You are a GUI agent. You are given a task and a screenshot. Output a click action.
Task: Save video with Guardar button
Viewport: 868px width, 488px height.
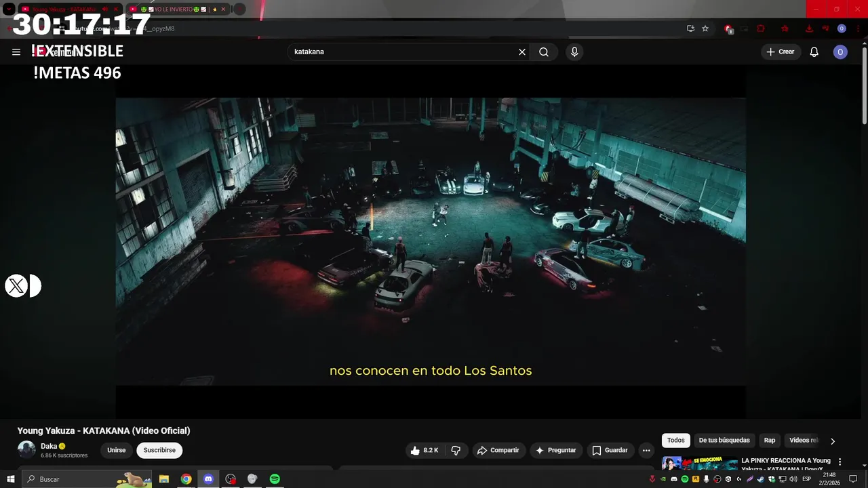tap(610, 450)
